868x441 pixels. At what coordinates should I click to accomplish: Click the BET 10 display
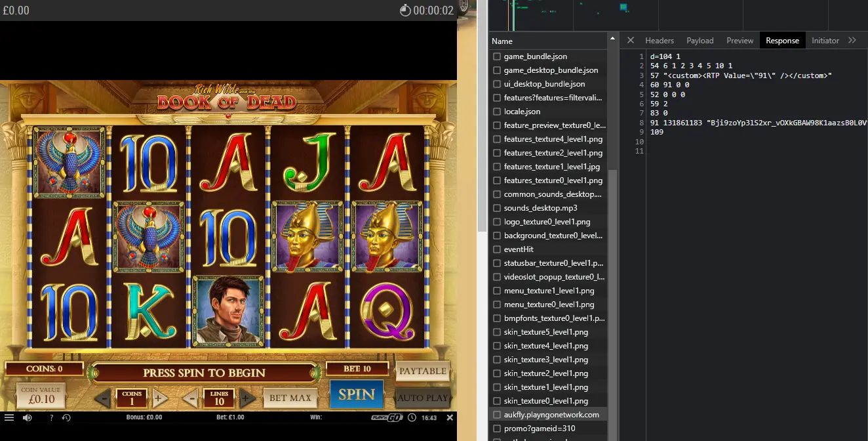pyautogui.click(x=357, y=369)
